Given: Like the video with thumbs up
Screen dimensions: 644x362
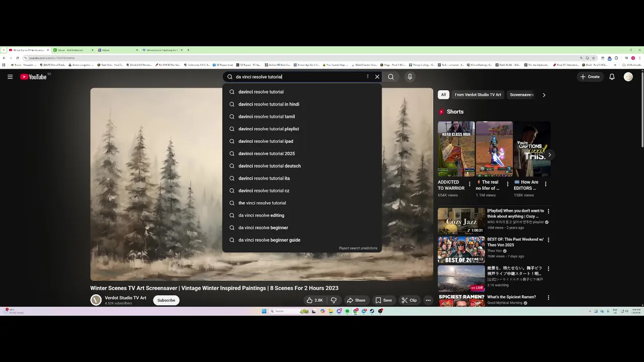Looking at the screenshot, I should pyautogui.click(x=314, y=300).
